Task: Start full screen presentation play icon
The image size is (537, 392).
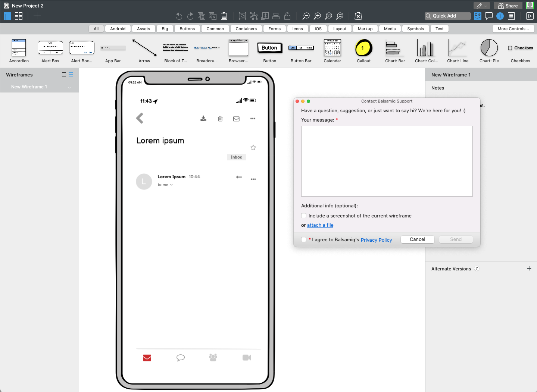Action: click(530, 16)
